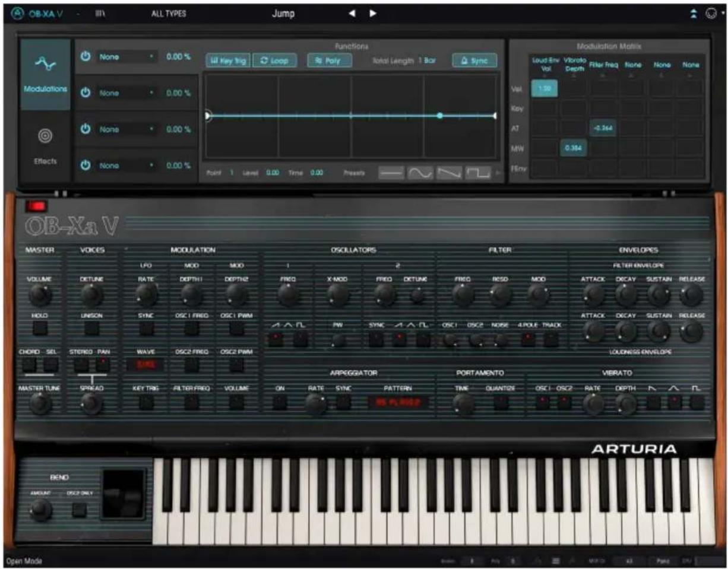Click the Key Trig function button

[x=227, y=61]
